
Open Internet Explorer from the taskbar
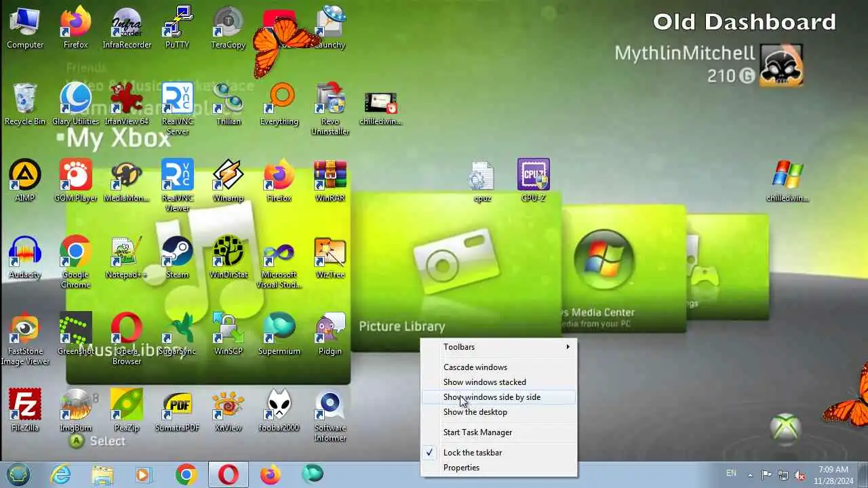61,474
